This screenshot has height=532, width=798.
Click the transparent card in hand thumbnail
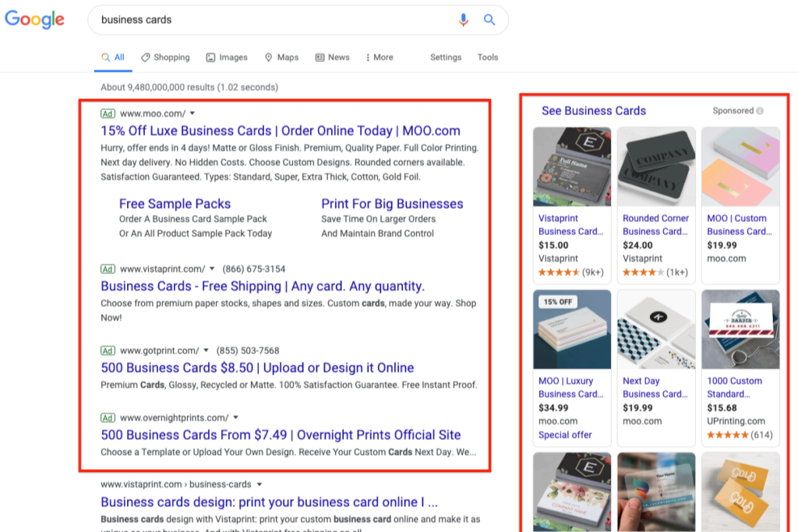(656, 492)
